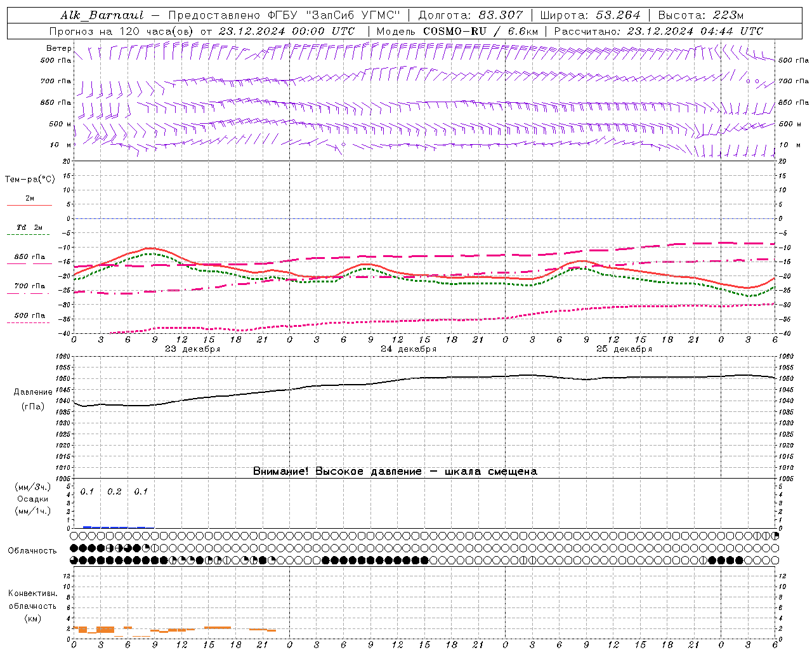Image resolution: width=812 pixels, height=650 pixels.
Task: Click the Конвективн. облачность (км) label
Action: pos(32,606)
